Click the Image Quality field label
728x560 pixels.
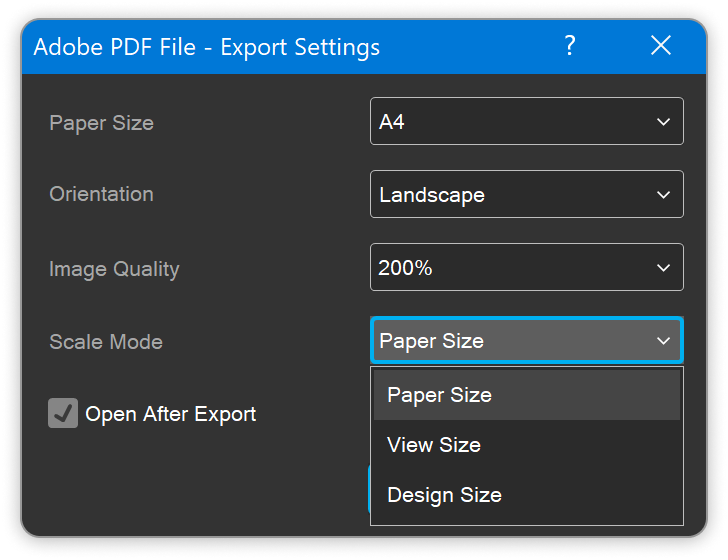coord(114,269)
